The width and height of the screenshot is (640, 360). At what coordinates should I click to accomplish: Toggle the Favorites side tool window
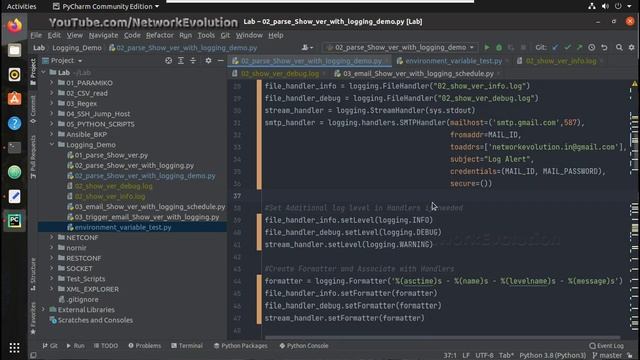point(33,318)
